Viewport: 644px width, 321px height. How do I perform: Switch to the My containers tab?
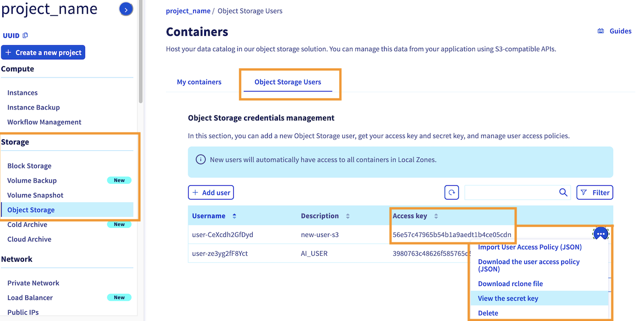(199, 82)
